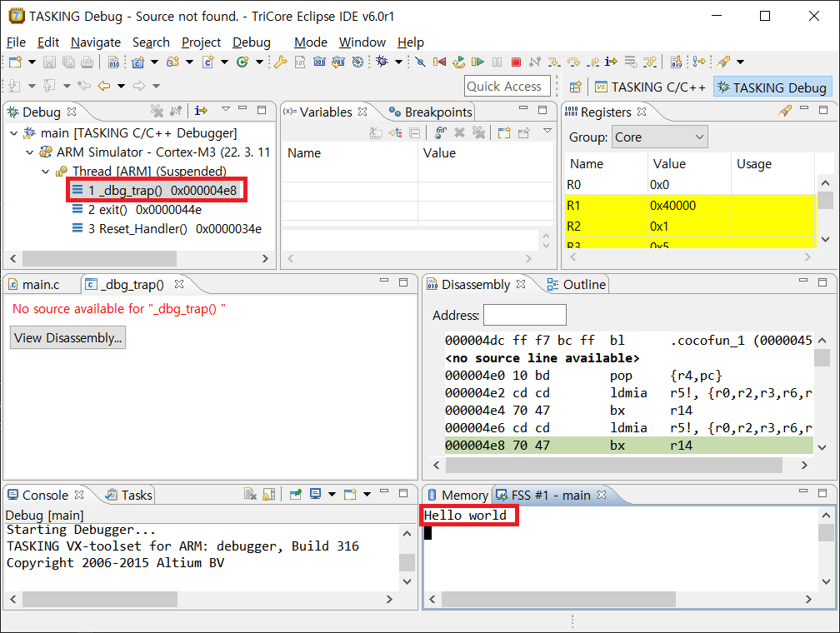
Task: Click the bug Debug launch icon
Action: tap(382, 62)
